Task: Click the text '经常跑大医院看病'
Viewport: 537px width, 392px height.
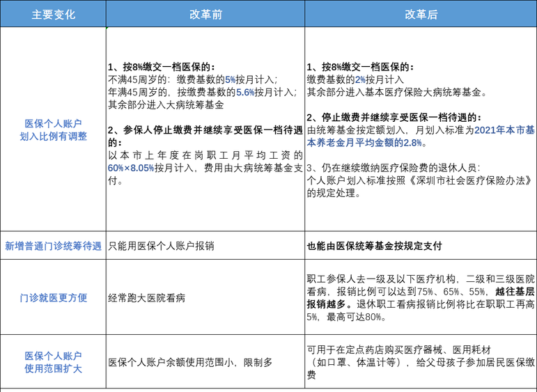Action: pyautogui.click(x=146, y=298)
